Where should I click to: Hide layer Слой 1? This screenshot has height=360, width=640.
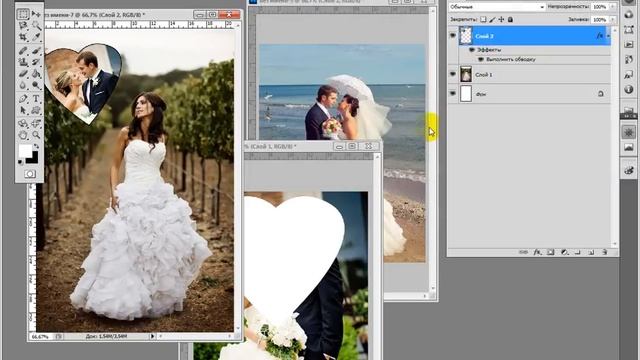pos(453,74)
